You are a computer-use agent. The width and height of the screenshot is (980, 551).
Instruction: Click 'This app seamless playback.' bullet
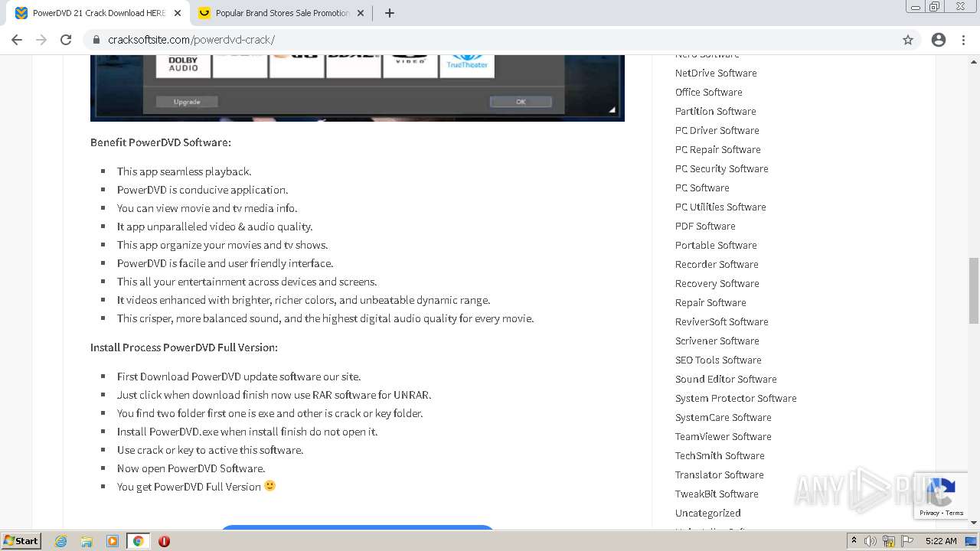[x=185, y=171]
